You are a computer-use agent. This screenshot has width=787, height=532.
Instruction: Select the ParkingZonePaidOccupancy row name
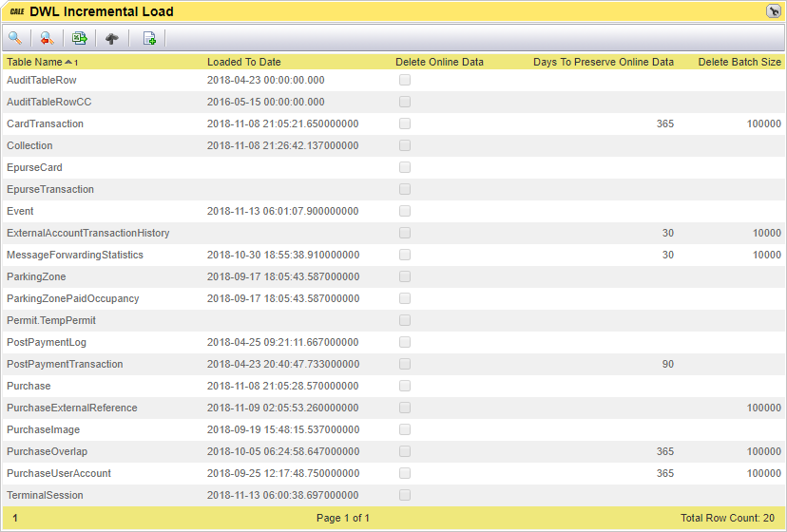tap(73, 298)
